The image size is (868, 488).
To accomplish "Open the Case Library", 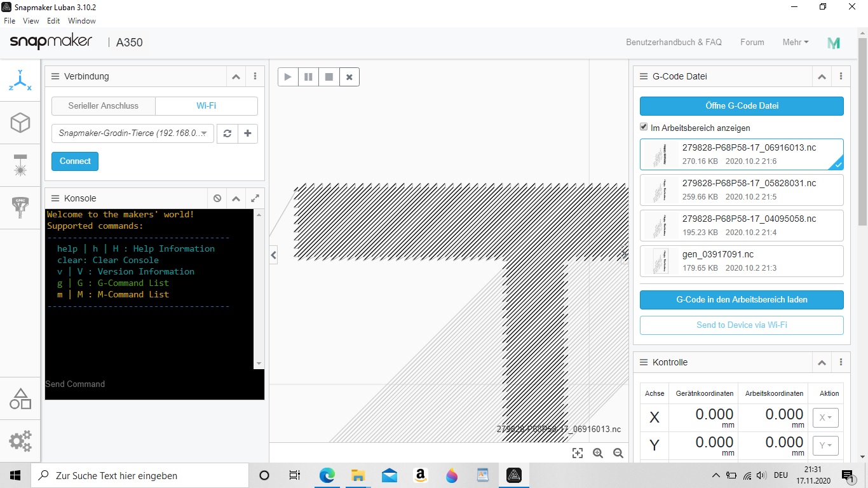I will [20, 398].
